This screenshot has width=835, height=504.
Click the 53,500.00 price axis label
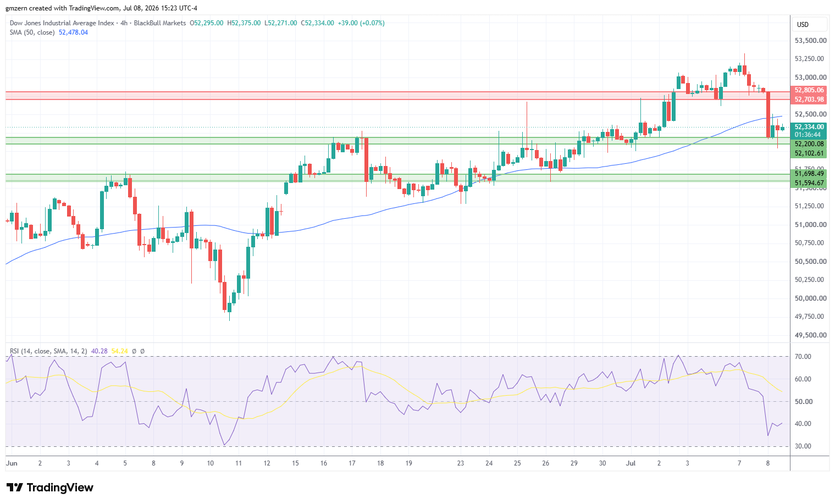coord(810,41)
